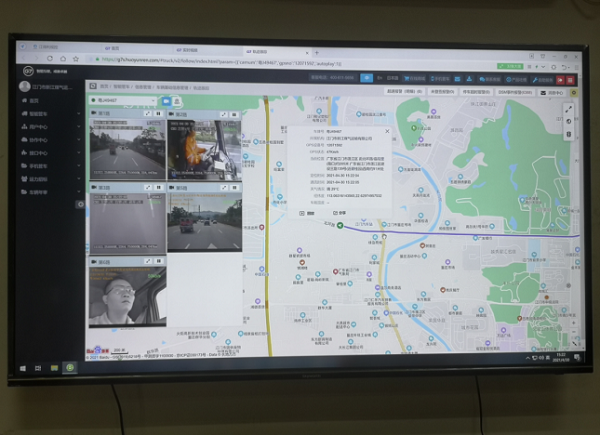Click the 首页 breadcrumb link

tap(104, 86)
